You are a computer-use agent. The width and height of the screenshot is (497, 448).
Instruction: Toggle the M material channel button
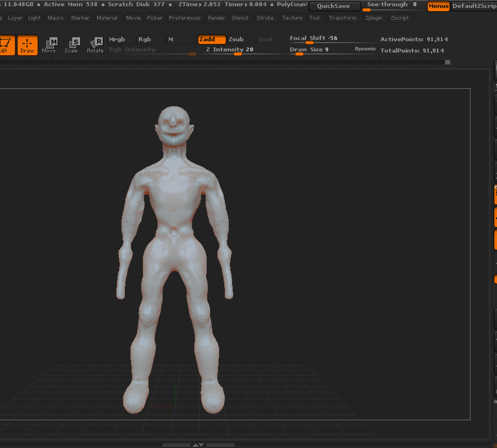[181, 39]
